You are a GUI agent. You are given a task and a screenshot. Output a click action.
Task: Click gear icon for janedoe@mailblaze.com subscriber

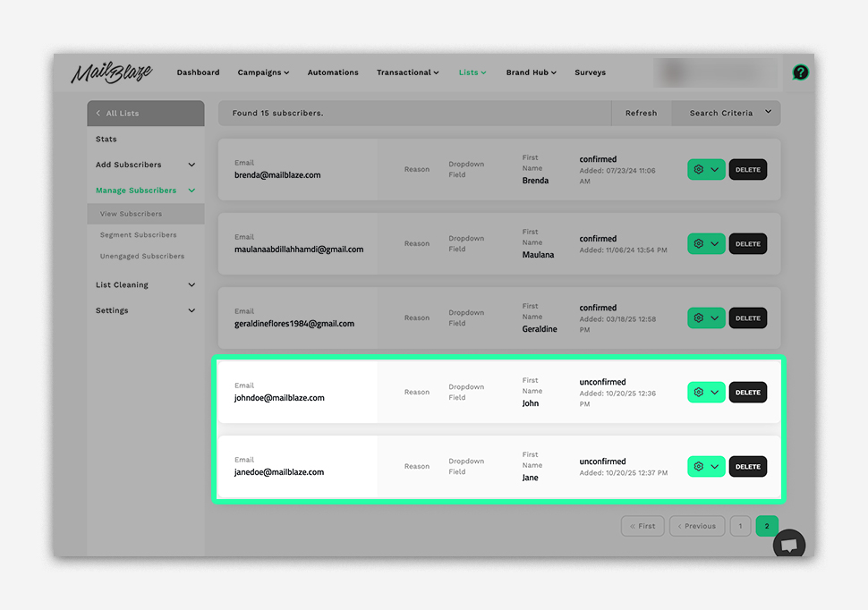[699, 467]
